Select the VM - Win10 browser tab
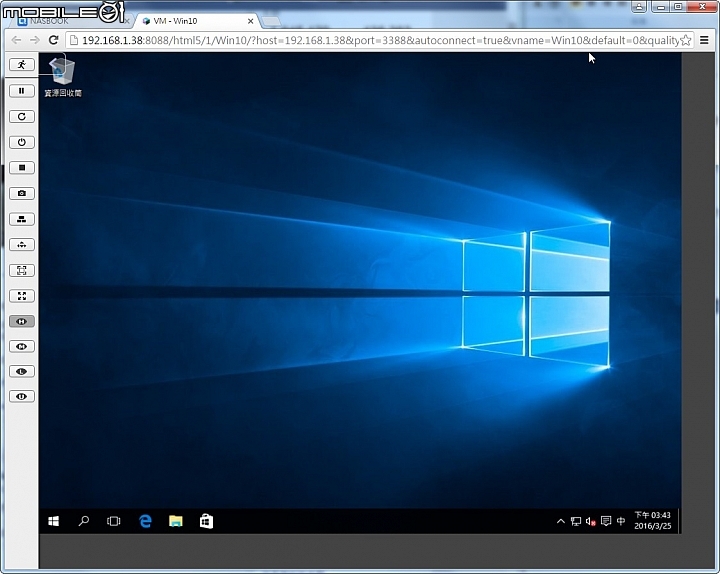 (x=195, y=21)
